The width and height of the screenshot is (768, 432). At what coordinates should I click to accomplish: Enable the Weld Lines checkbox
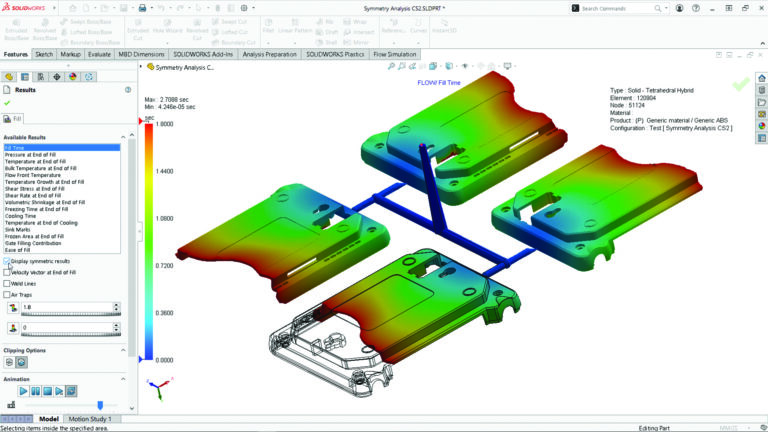[x=8, y=283]
